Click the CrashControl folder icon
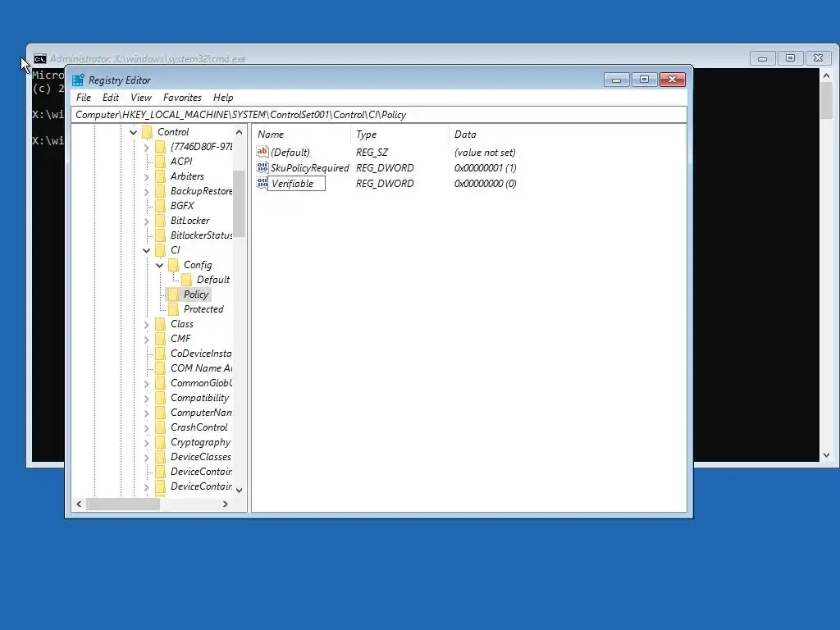This screenshot has height=630, width=840. click(160, 427)
